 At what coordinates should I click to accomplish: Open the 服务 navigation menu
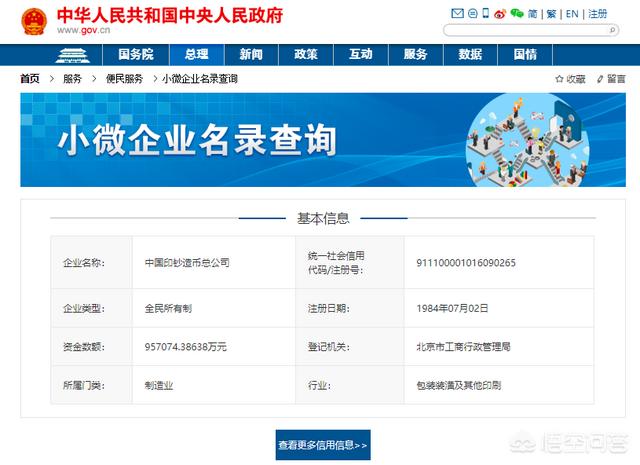416,55
